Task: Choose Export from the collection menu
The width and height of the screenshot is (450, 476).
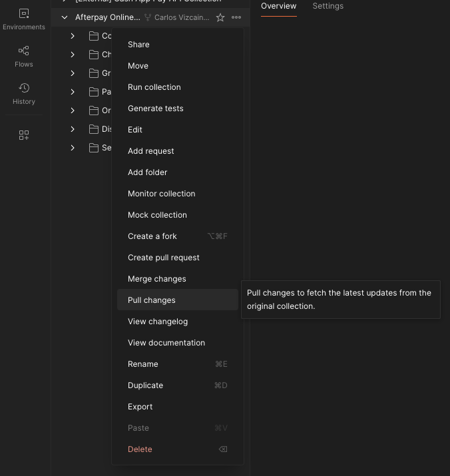Action: [x=140, y=407]
